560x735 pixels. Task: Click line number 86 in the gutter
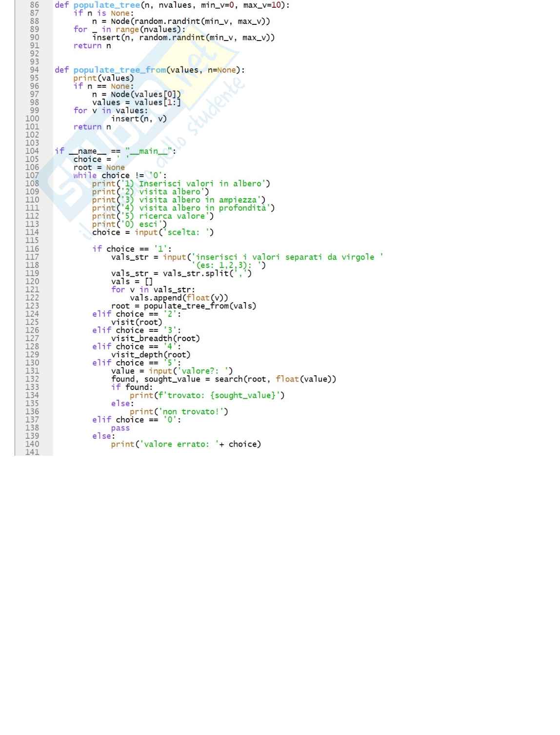pos(34,5)
